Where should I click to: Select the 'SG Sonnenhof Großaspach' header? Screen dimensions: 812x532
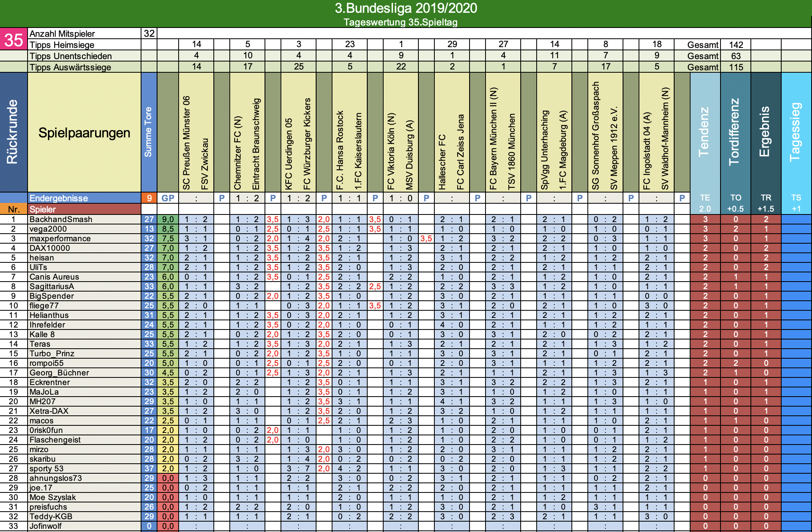click(596, 136)
